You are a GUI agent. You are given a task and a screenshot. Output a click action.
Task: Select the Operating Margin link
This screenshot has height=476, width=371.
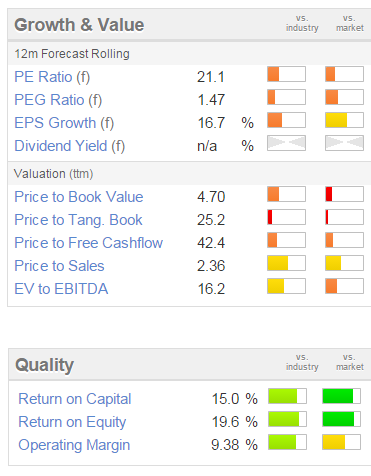[74, 445]
